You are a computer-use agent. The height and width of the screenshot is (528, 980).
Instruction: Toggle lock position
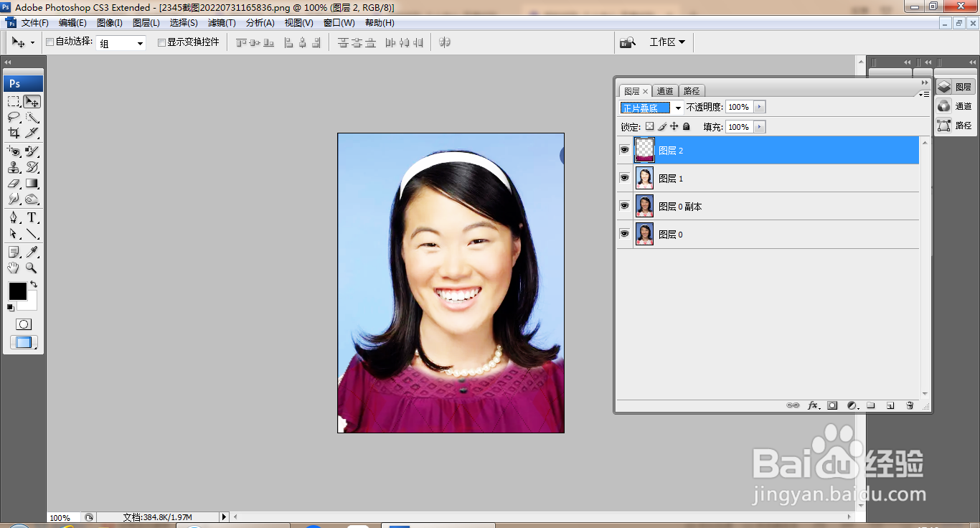674,126
